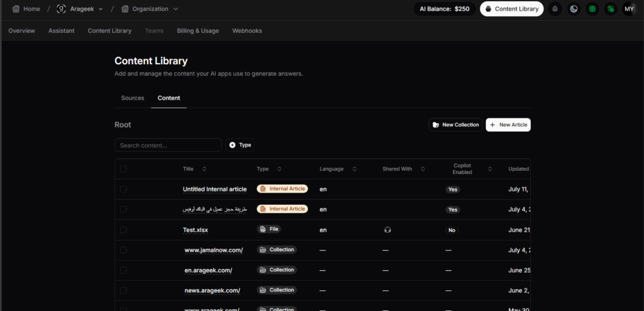Click the sort icon beside Shared With
644x311 pixels.
(x=423, y=169)
